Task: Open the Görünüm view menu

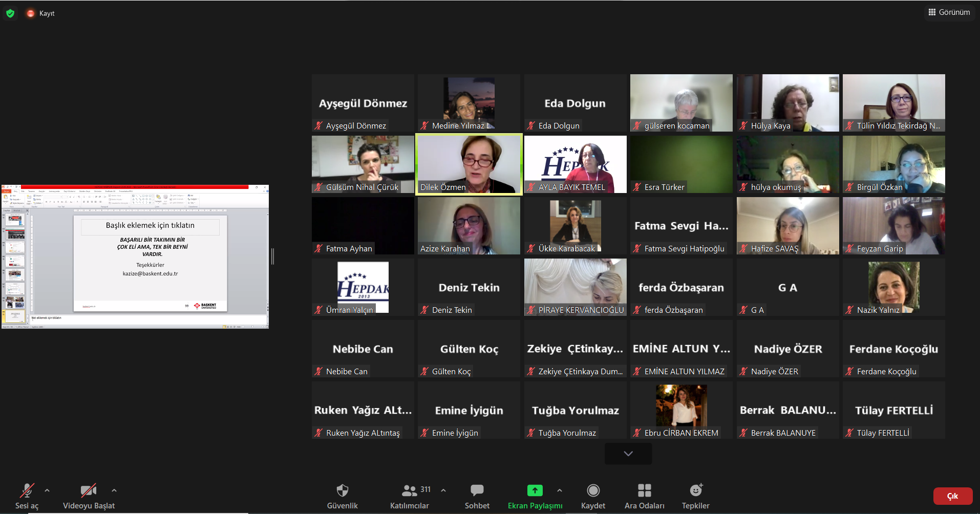Action: 949,12
